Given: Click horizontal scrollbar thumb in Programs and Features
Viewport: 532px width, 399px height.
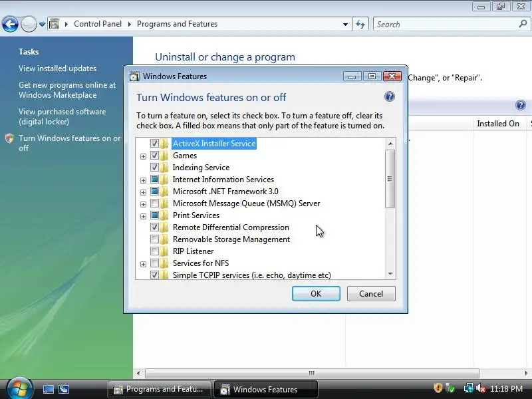Looking at the screenshot, I should click(x=312, y=373).
